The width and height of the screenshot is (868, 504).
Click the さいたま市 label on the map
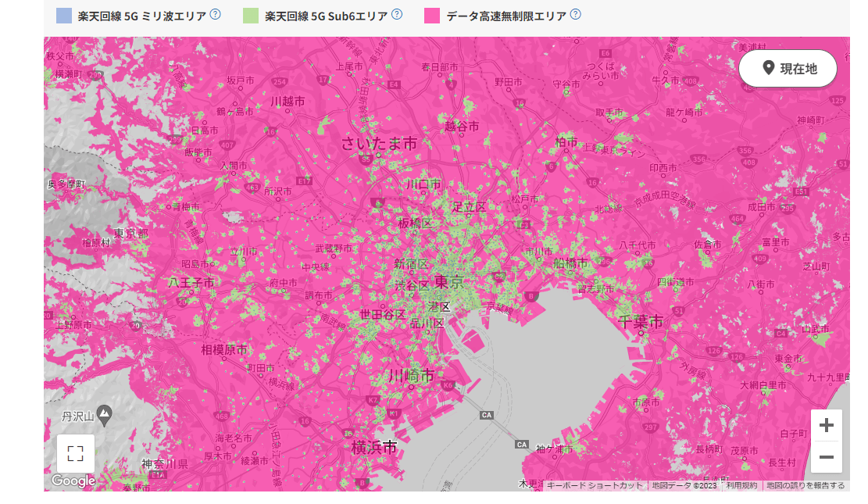(379, 143)
